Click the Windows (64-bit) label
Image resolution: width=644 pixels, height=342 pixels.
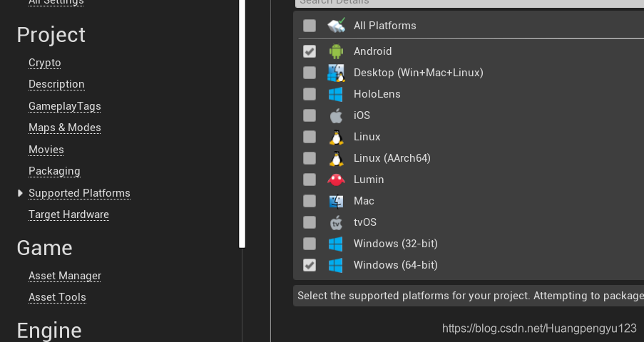396,265
